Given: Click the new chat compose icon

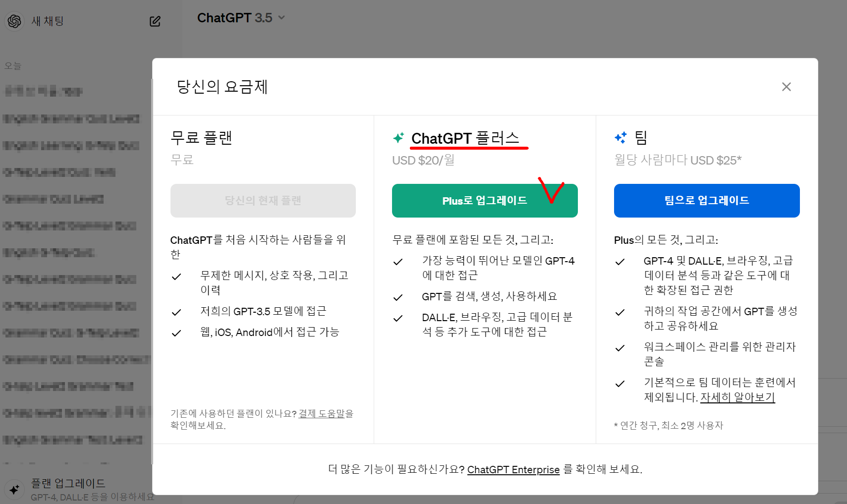Looking at the screenshot, I should (x=155, y=21).
